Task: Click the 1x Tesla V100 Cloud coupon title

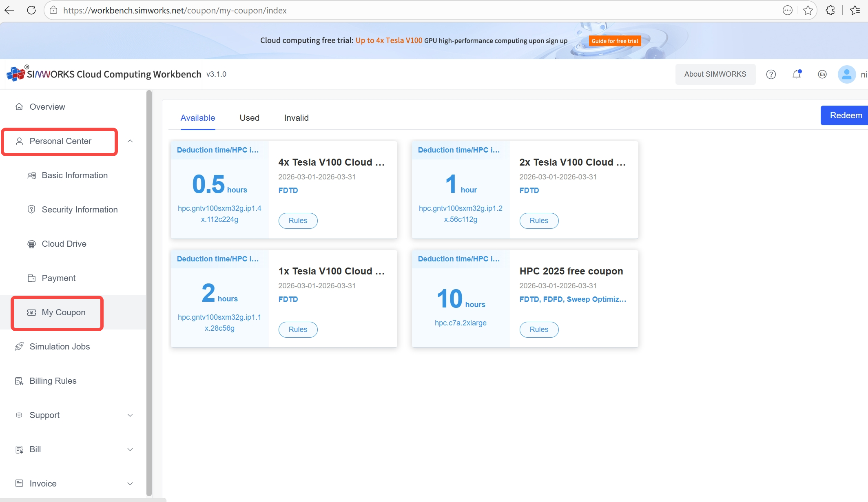Action: [332, 271]
